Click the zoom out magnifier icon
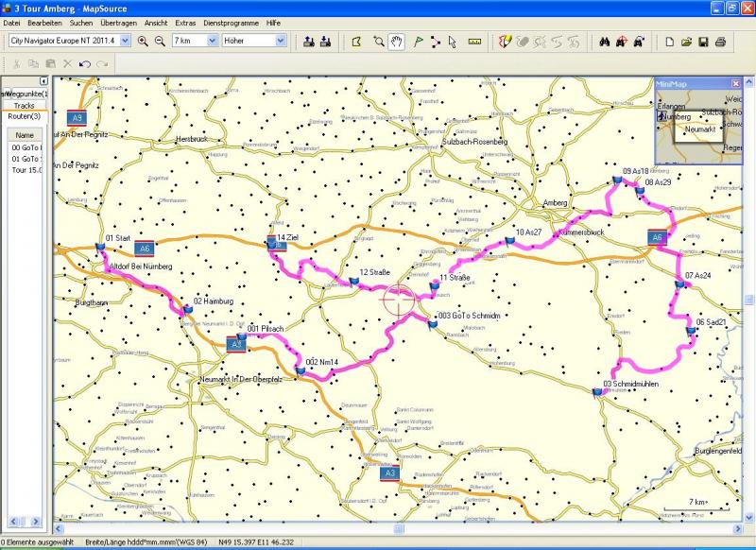The image size is (756, 550). [x=160, y=41]
